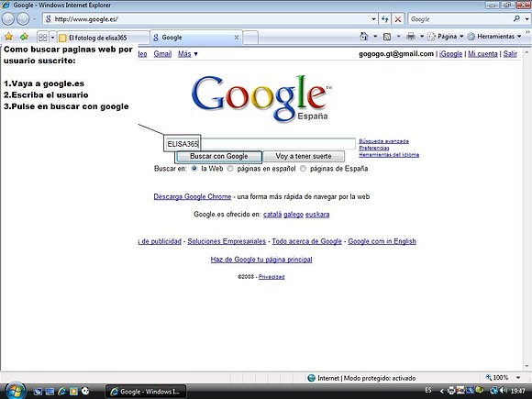Expand the Más dropdown link
Image resolution: width=532 pixels, height=399 pixels.
(188, 53)
